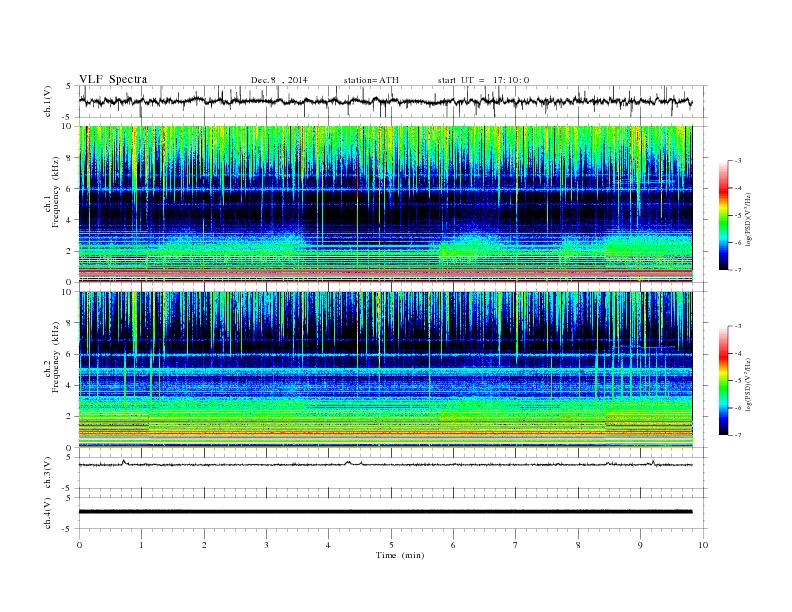Viewport: 792px width, 612px height.
Task: Click time-axis tick label "7"
Action: 516,545
